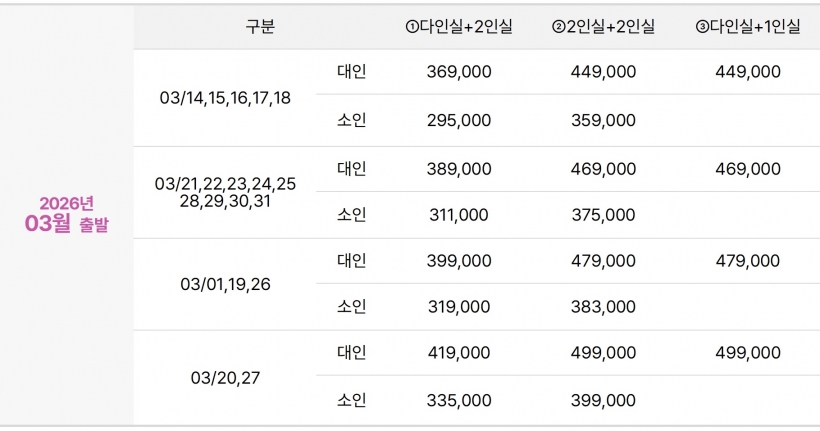
Task: Select the ③다인실+1인실 column header
Action: (x=748, y=27)
